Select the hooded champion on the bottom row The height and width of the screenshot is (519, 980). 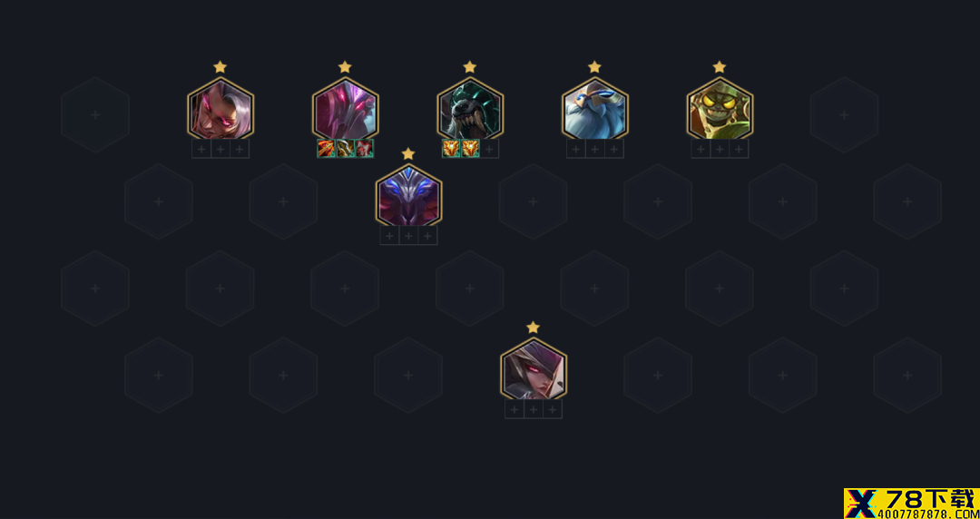point(534,370)
